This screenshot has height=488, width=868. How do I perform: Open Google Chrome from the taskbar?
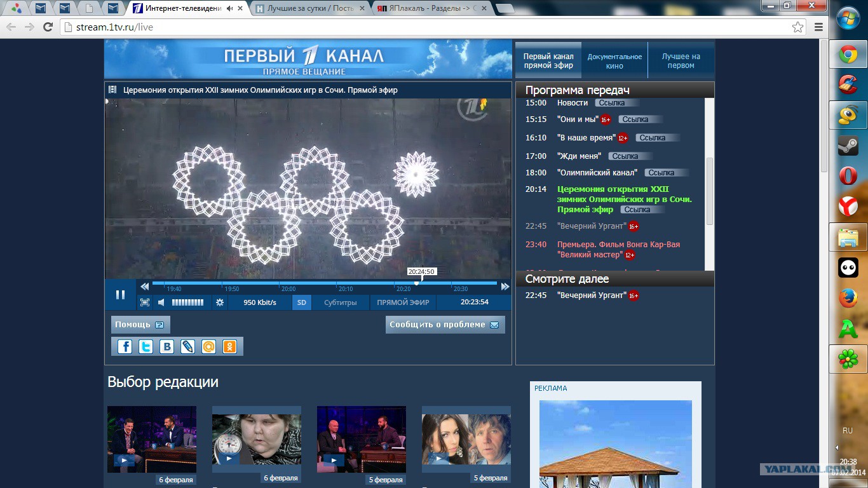pyautogui.click(x=848, y=55)
